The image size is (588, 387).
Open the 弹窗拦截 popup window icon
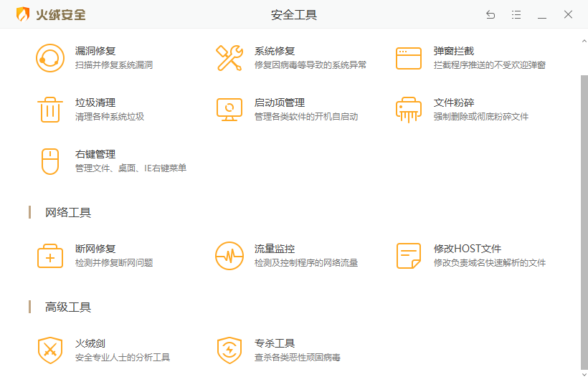[x=409, y=58]
